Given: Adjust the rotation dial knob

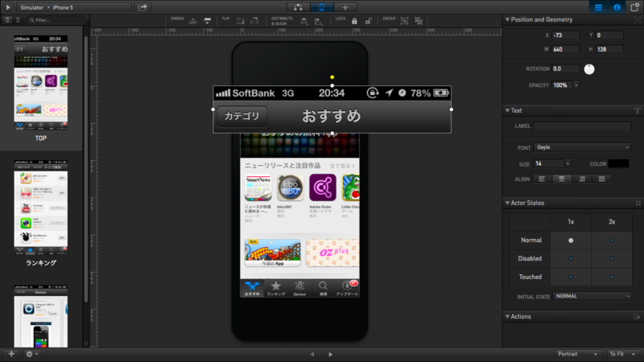Looking at the screenshot, I should 589,69.
